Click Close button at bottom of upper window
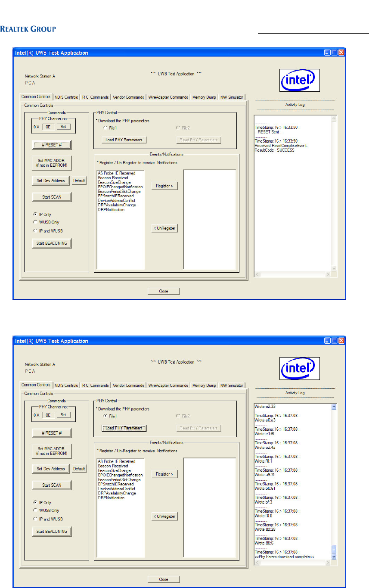Screen dimensions: 369x588 click(x=164, y=291)
